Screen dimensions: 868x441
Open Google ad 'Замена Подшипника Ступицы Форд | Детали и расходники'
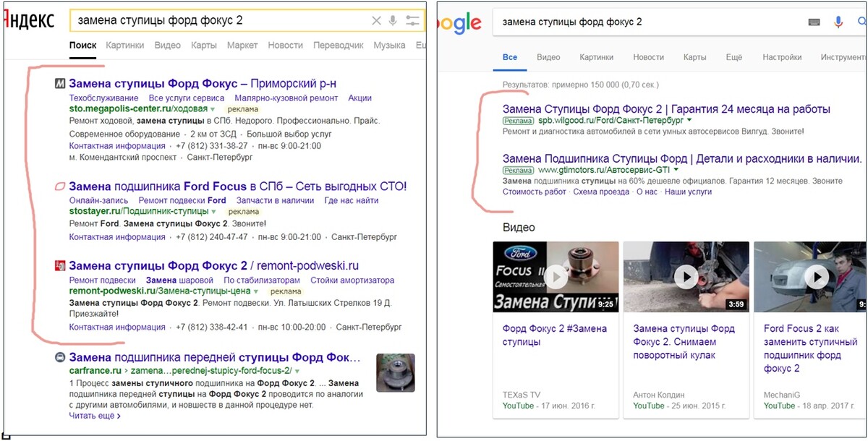pyautogui.click(x=682, y=158)
